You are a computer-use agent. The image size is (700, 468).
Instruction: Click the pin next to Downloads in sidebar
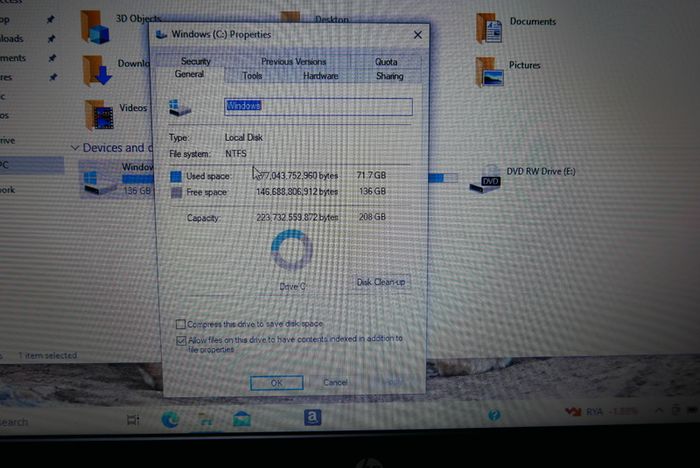(x=51, y=39)
